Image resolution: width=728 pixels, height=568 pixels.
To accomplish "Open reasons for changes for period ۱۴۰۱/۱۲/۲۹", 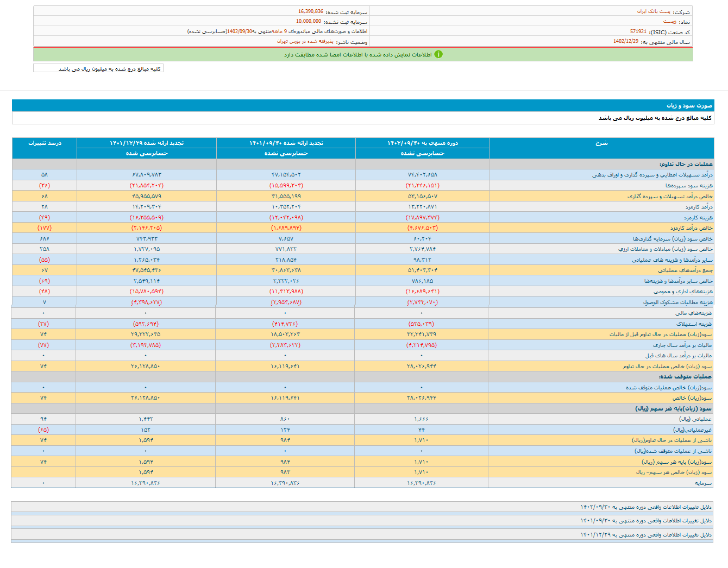I will coord(645,535).
